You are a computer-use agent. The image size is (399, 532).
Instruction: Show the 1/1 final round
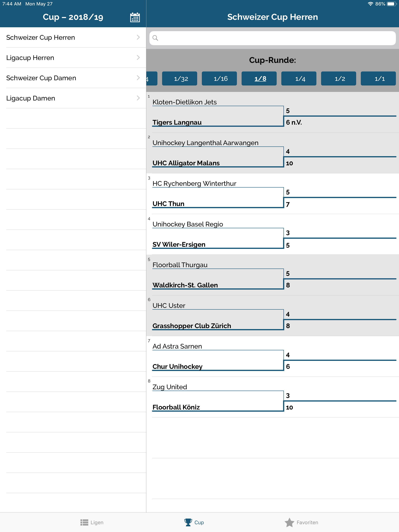pos(378,78)
